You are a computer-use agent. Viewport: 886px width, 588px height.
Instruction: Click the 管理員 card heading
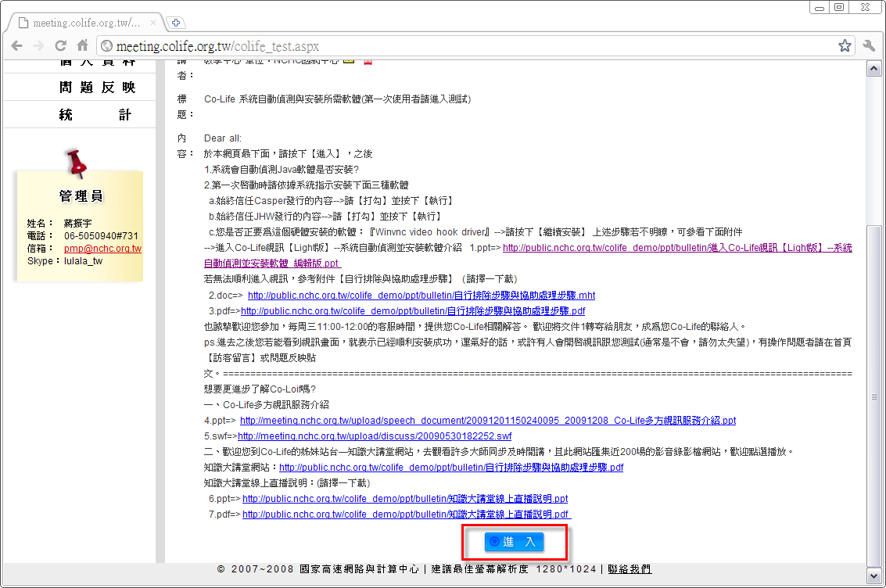(81, 196)
